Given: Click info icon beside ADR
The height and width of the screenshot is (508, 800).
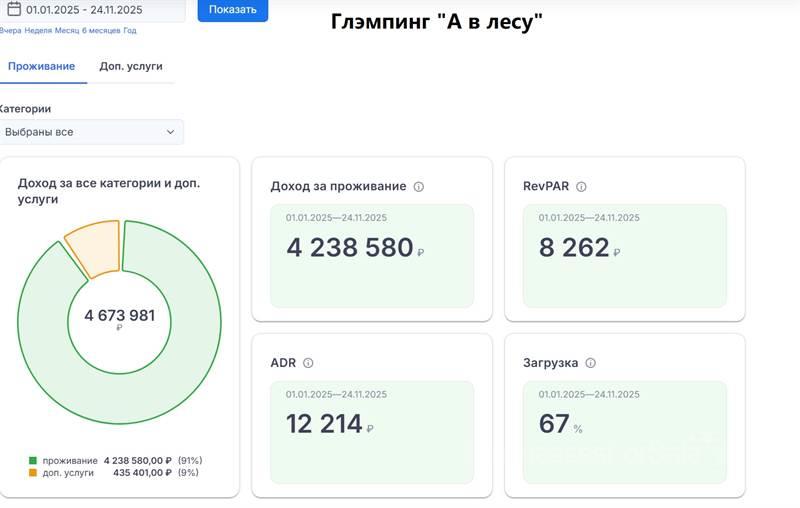Looking at the screenshot, I should click(308, 363).
